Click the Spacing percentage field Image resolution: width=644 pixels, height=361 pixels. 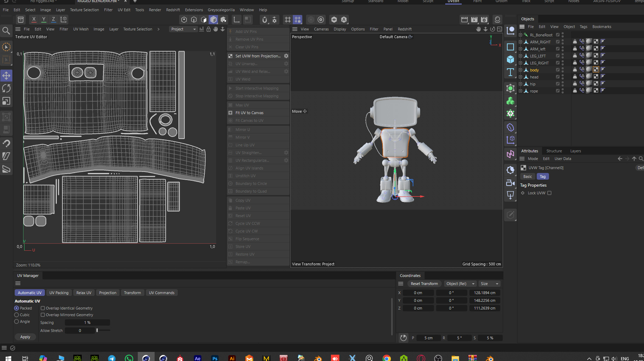[87, 322]
